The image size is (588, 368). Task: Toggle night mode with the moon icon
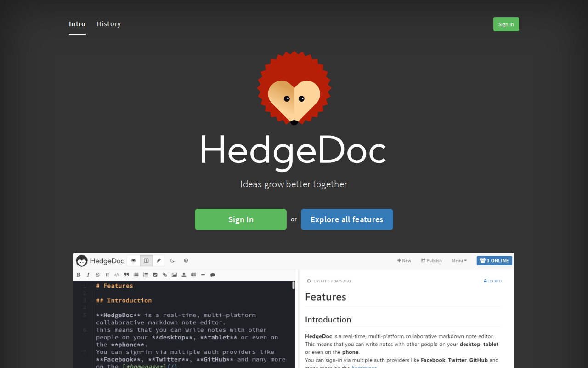click(173, 261)
